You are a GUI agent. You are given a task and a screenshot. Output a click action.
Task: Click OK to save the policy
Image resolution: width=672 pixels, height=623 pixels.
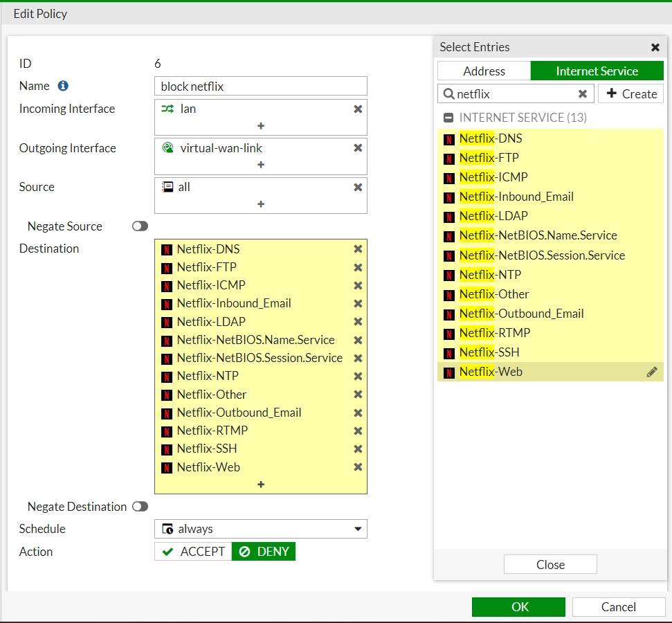click(518, 606)
